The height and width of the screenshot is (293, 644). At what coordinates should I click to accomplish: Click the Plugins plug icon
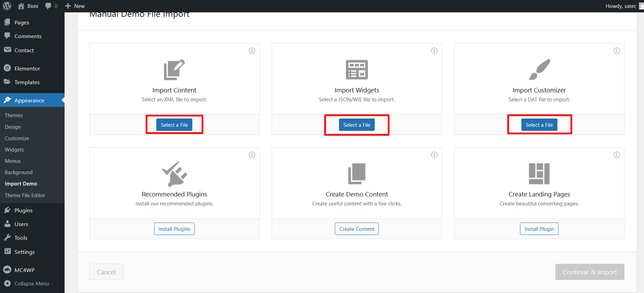[7, 210]
